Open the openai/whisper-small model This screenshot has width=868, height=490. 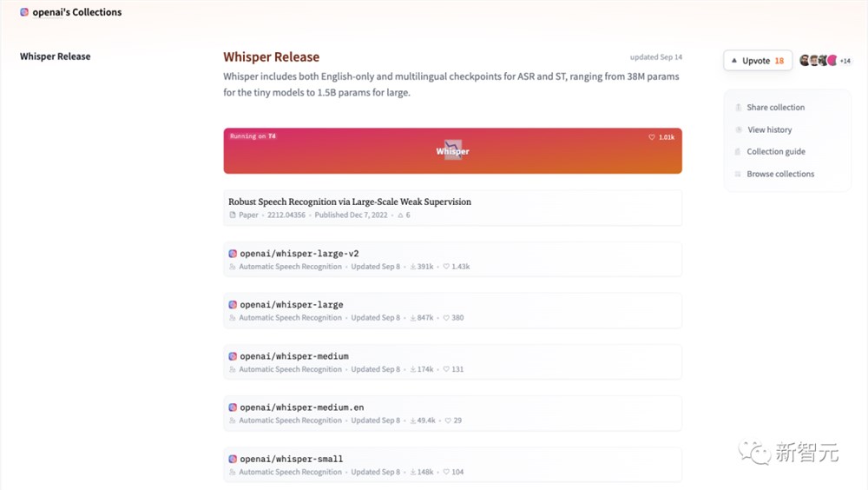point(292,459)
